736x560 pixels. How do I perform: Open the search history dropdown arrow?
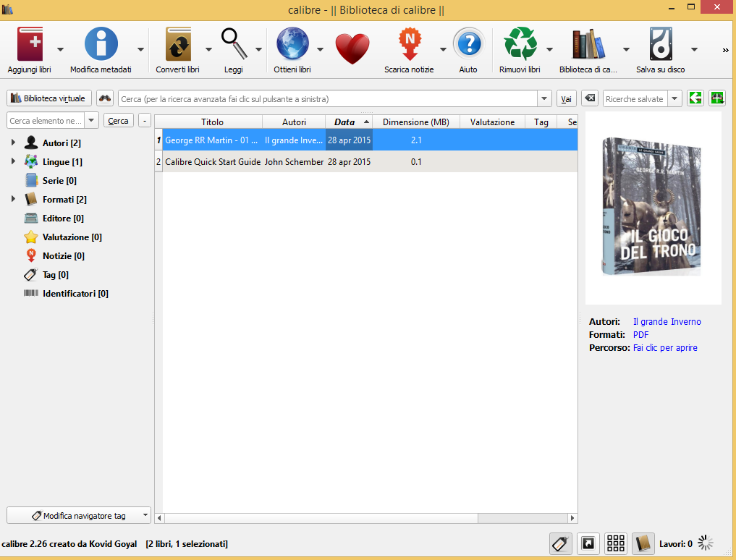point(544,98)
